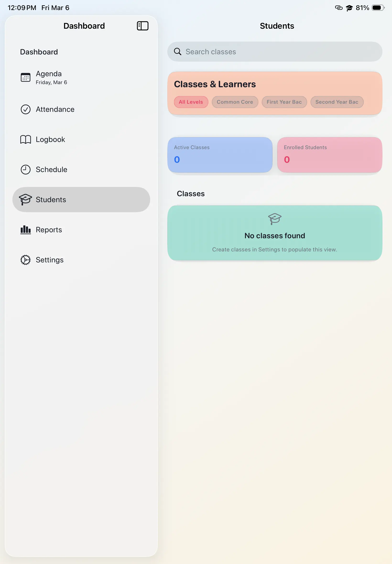The image size is (392, 564).
Task: Open the Active Classes card
Action: 220,155
